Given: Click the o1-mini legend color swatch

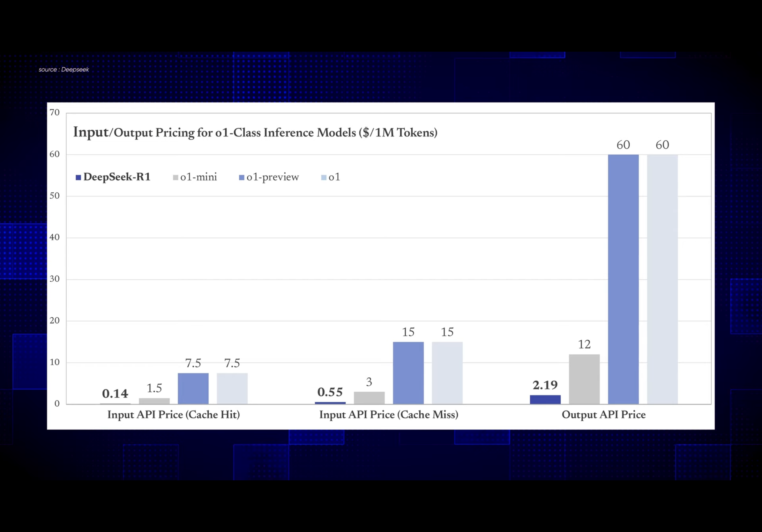Looking at the screenshot, I should [176, 178].
